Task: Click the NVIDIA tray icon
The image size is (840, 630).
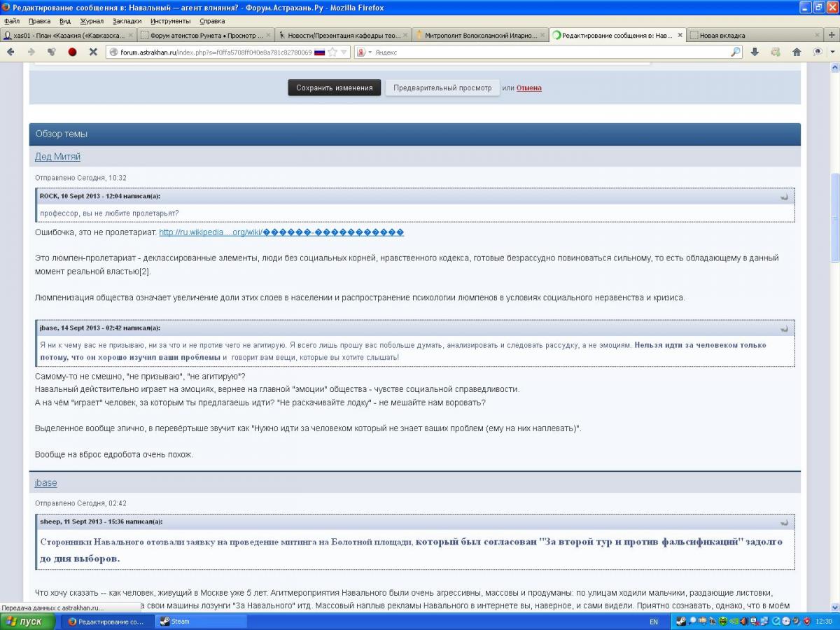Action: pos(734,621)
